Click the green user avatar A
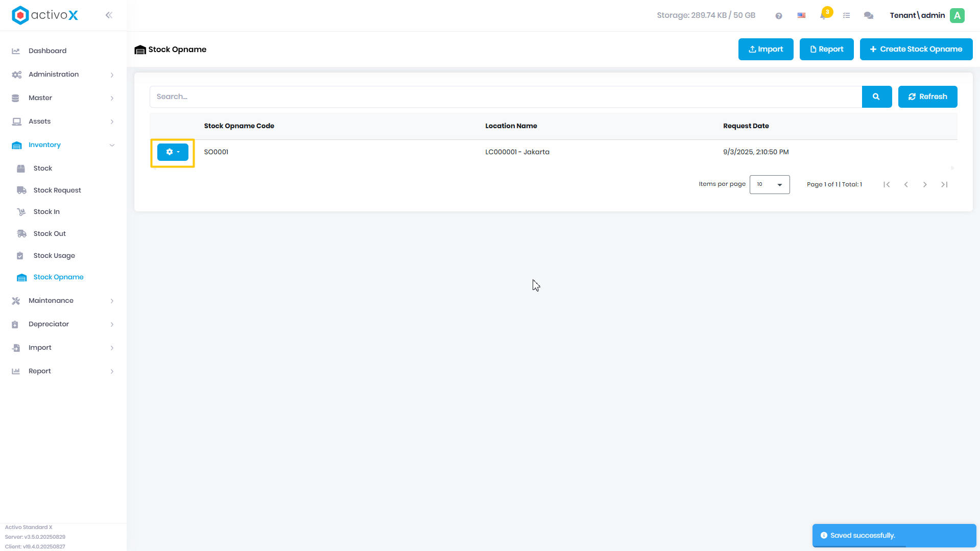The image size is (980, 551). (x=958, y=15)
